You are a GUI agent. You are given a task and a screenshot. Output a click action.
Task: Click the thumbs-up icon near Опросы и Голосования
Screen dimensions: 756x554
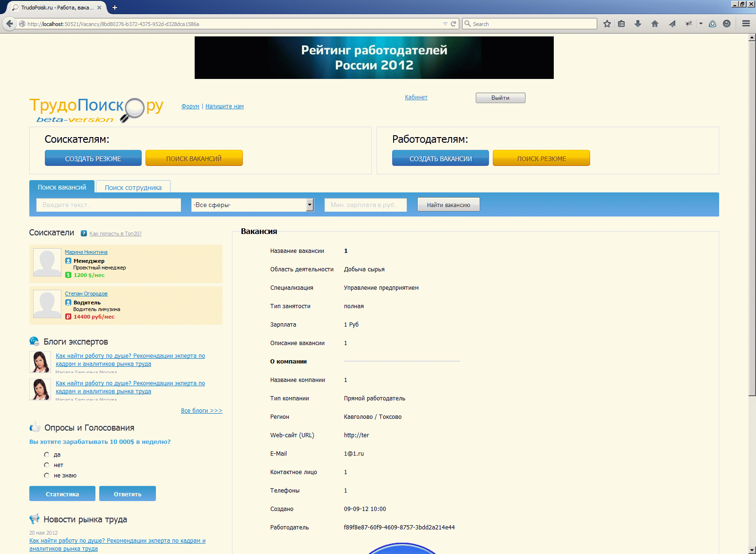[x=35, y=427]
